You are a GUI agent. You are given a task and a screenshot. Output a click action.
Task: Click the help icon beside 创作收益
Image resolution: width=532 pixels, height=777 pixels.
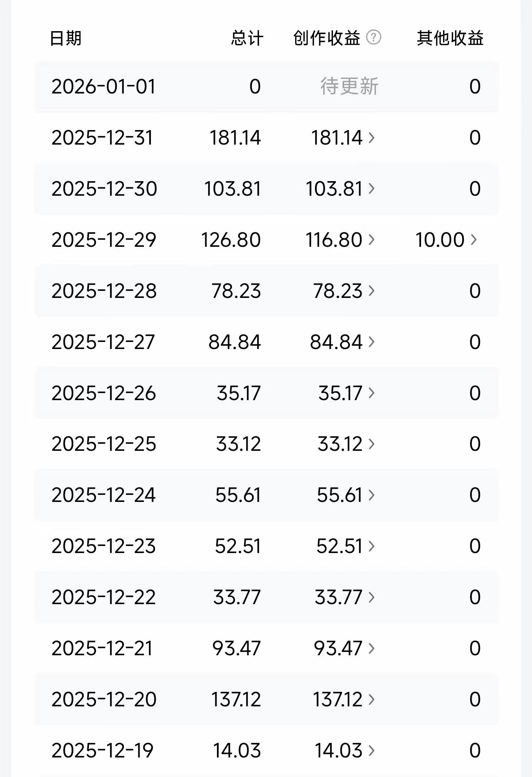click(x=374, y=37)
